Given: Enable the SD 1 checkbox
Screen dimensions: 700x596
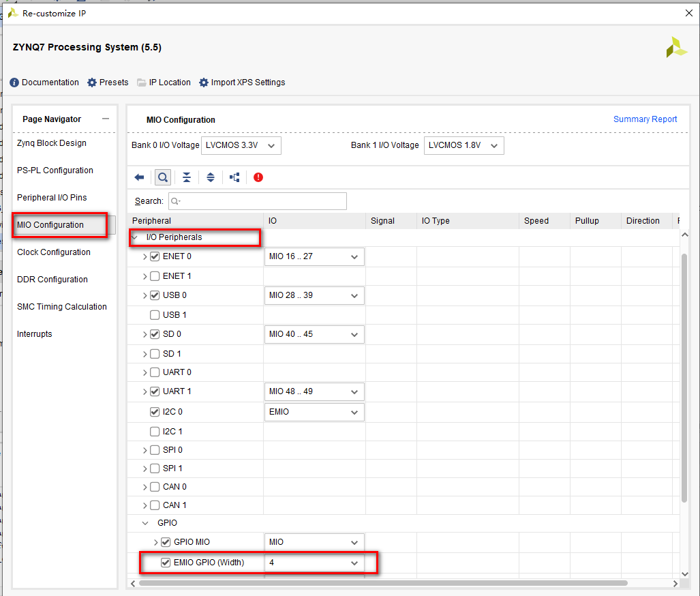Looking at the screenshot, I should pyautogui.click(x=155, y=354).
